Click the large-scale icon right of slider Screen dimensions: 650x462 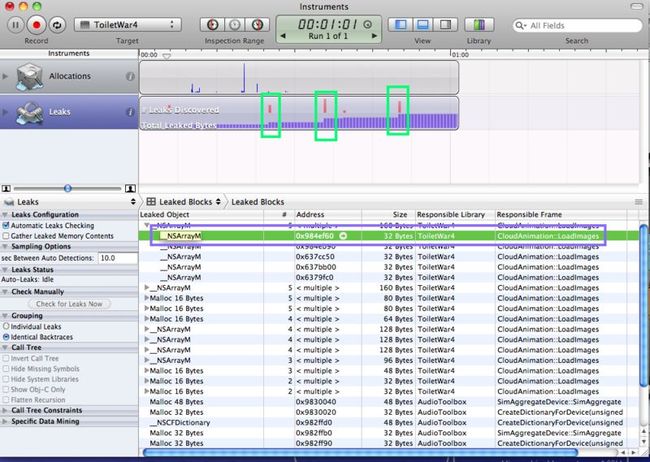130,189
